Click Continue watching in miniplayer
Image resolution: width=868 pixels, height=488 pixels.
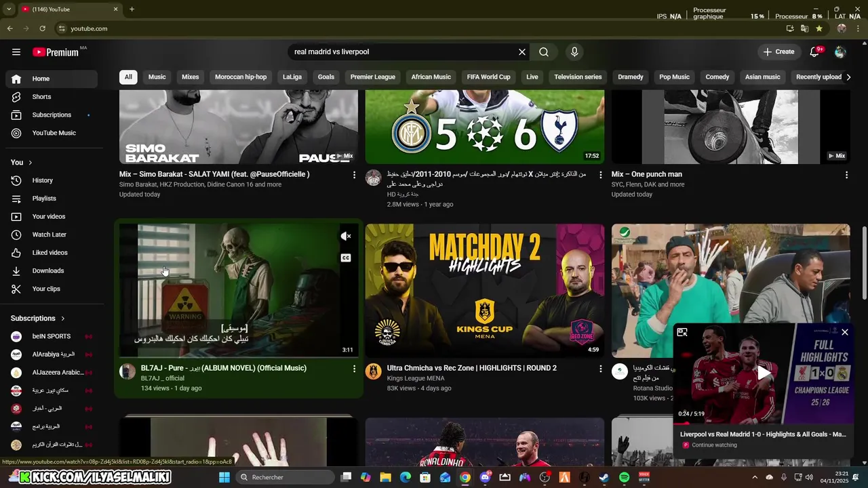pyautogui.click(x=714, y=445)
